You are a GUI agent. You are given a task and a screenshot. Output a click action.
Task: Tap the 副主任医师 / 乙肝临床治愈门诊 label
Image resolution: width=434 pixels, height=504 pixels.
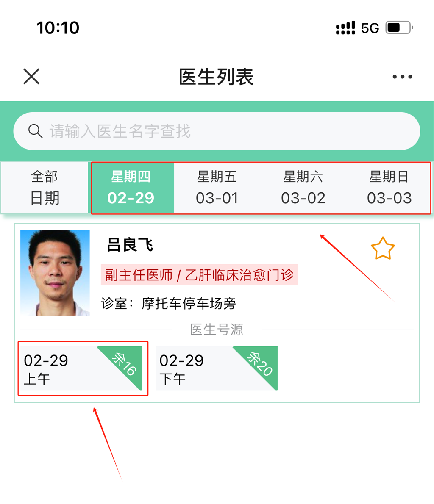(x=200, y=275)
